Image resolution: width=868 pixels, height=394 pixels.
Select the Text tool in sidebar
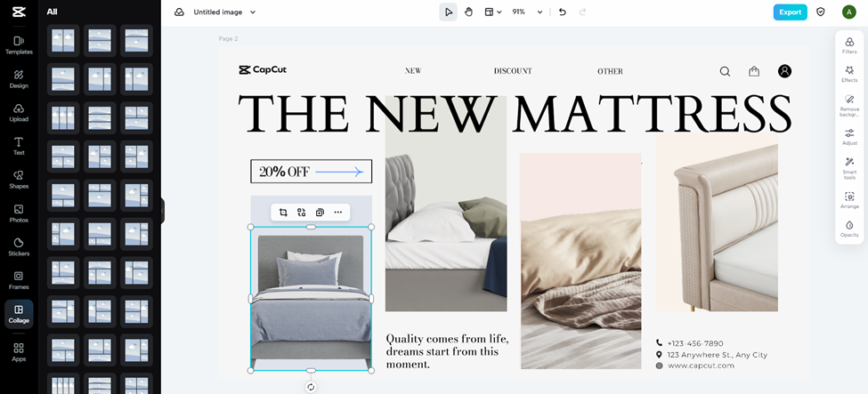19,146
